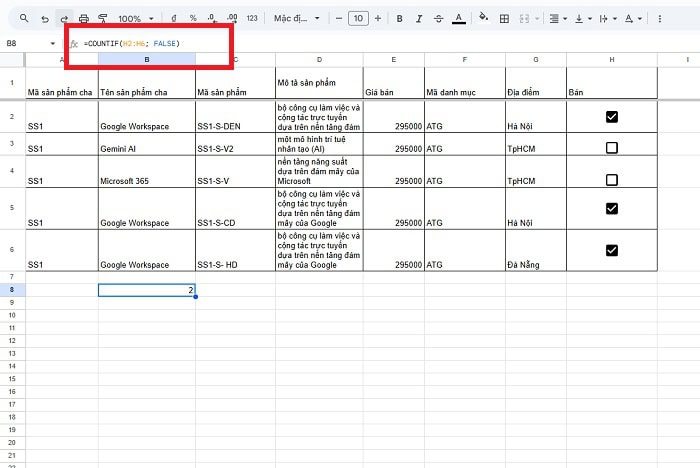Check the checkbox in the Gemini AI row

(612, 148)
